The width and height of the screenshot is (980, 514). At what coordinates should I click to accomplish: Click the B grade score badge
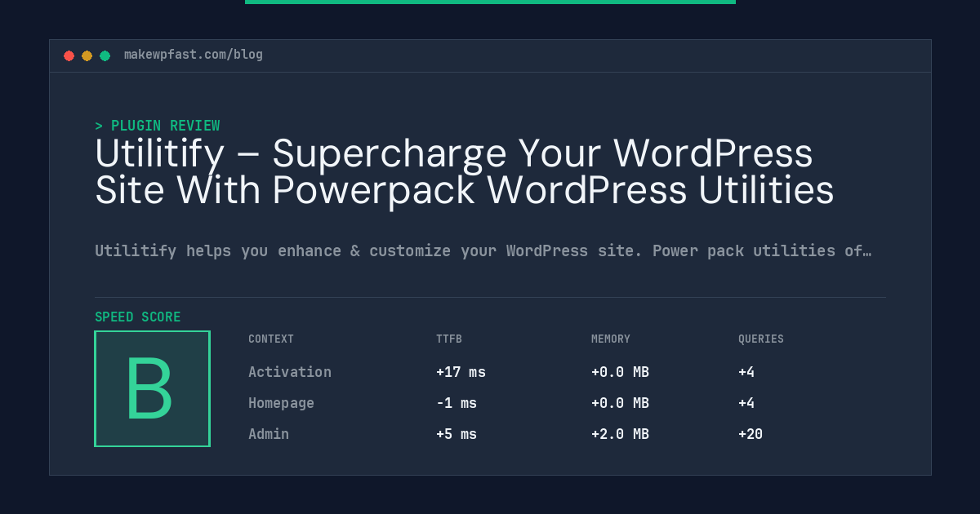coord(152,388)
